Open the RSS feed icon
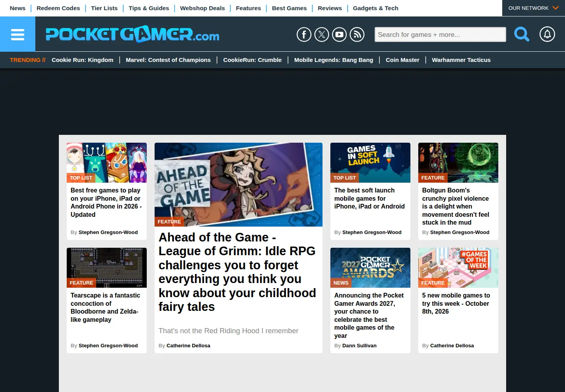565x392 pixels. coord(357,34)
